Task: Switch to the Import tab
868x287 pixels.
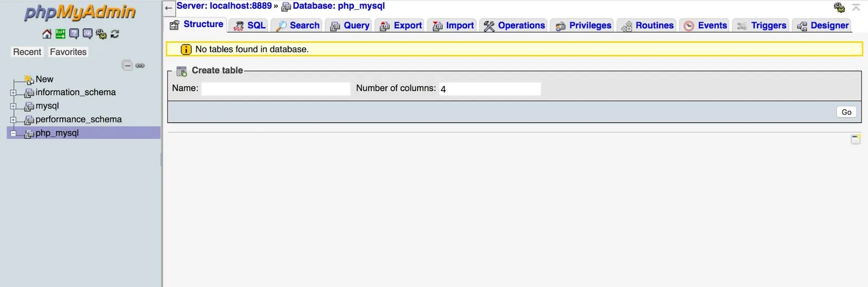Action: (452, 25)
